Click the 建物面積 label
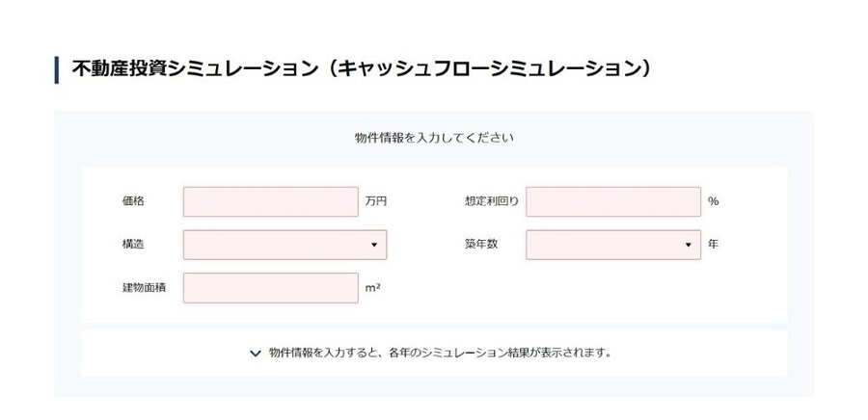The width and height of the screenshot is (868, 420). [x=144, y=287]
